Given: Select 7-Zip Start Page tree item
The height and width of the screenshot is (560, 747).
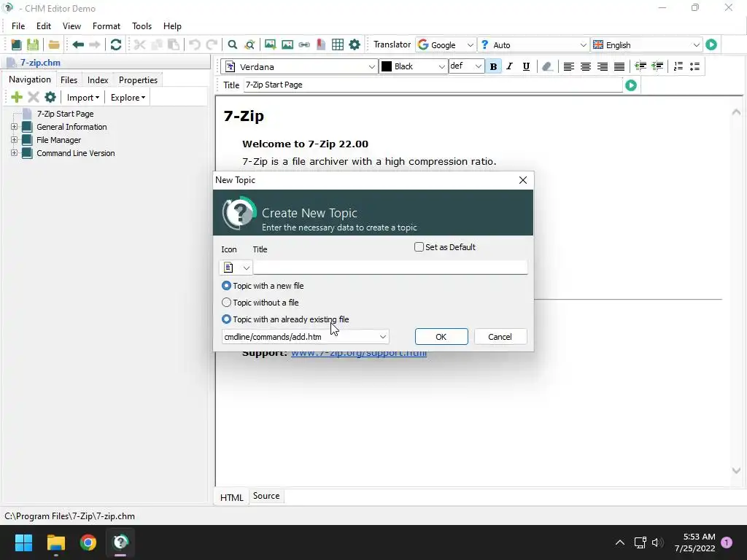Looking at the screenshot, I should click(x=65, y=114).
